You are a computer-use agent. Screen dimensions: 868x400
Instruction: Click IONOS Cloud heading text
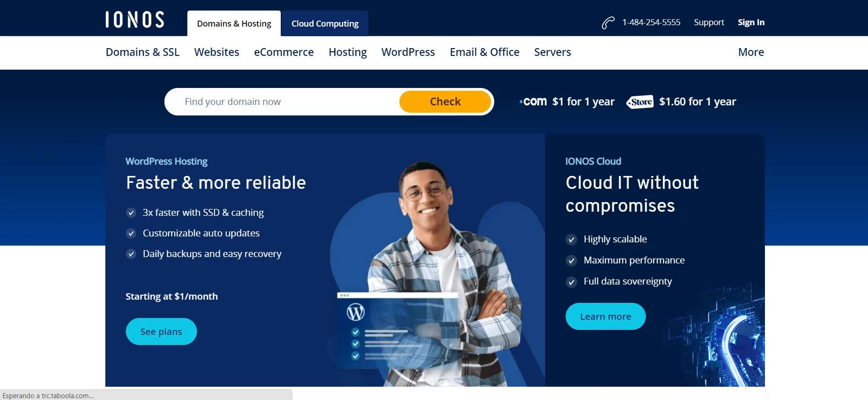(x=593, y=161)
